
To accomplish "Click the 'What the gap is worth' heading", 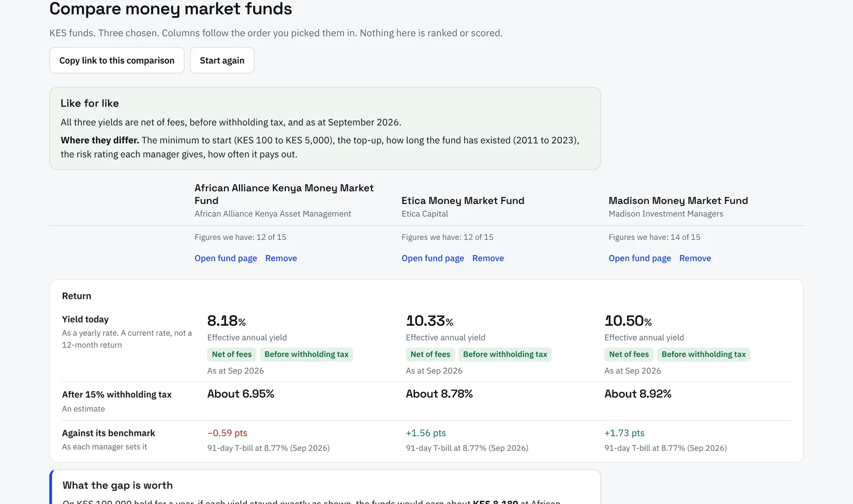I will [x=117, y=485].
